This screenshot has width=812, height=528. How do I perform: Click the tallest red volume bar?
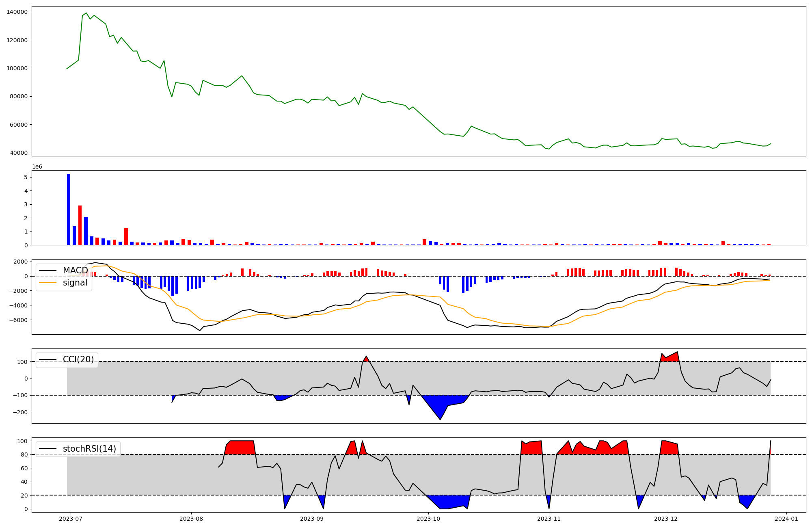click(x=80, y=225)
